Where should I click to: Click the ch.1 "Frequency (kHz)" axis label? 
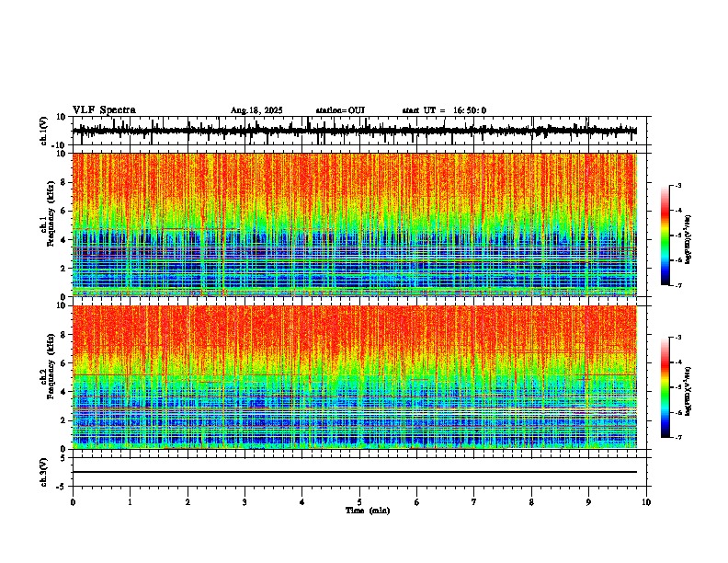[x=51, y=213]
